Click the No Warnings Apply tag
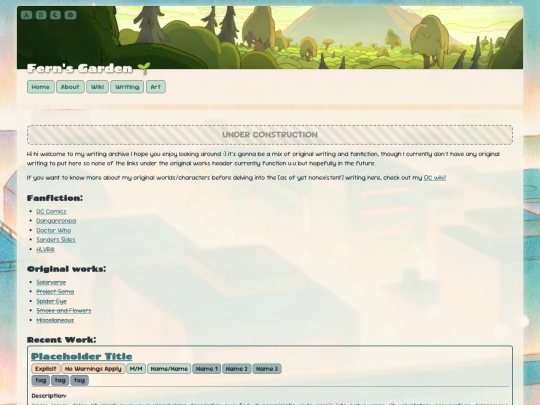This screenshot has height=405, width=540. point(93,369)
